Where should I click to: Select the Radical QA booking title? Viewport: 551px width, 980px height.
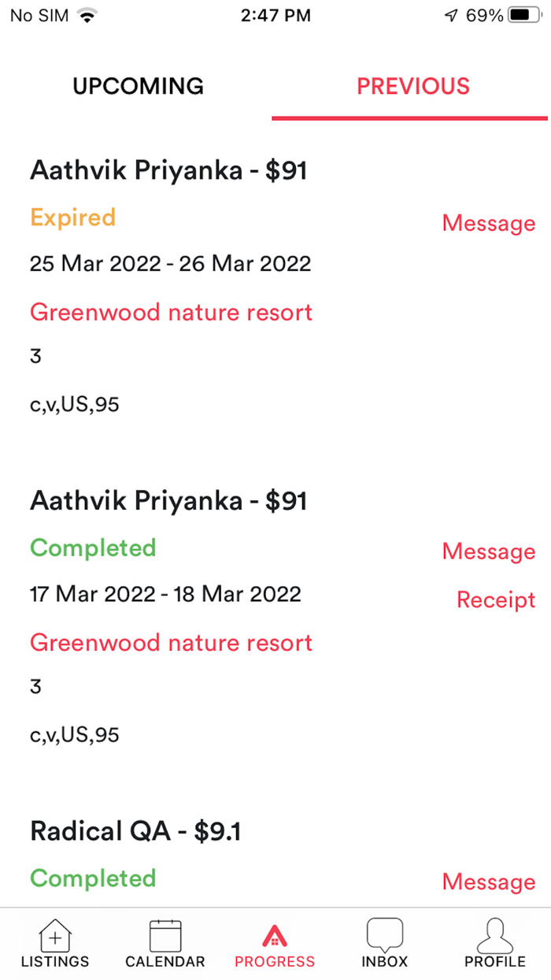[135, 830]
